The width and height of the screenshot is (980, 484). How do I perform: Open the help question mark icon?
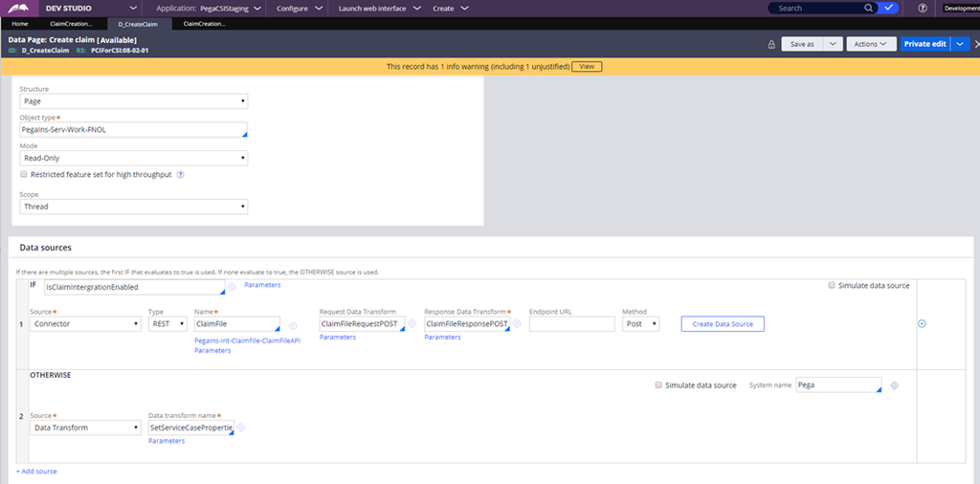tap(922, 8)
